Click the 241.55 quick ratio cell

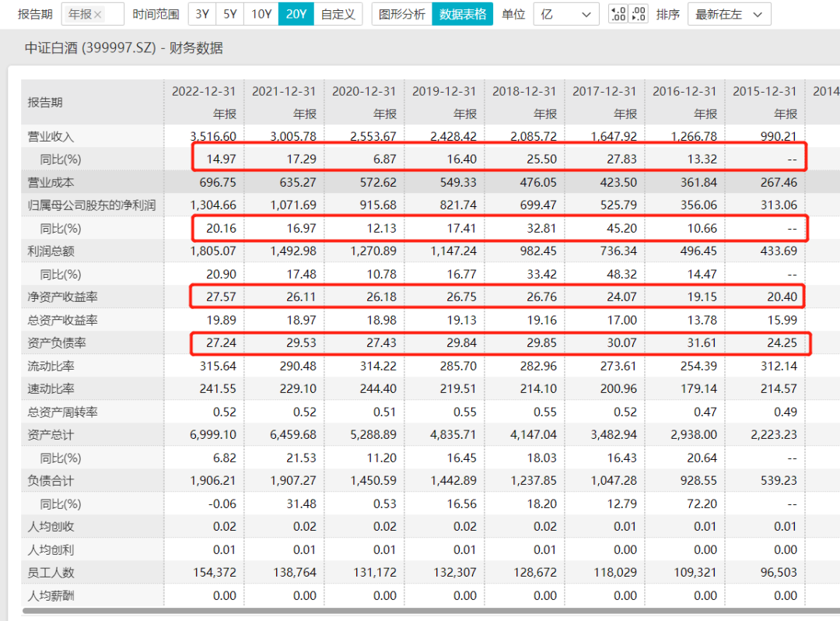click(218, 389)
